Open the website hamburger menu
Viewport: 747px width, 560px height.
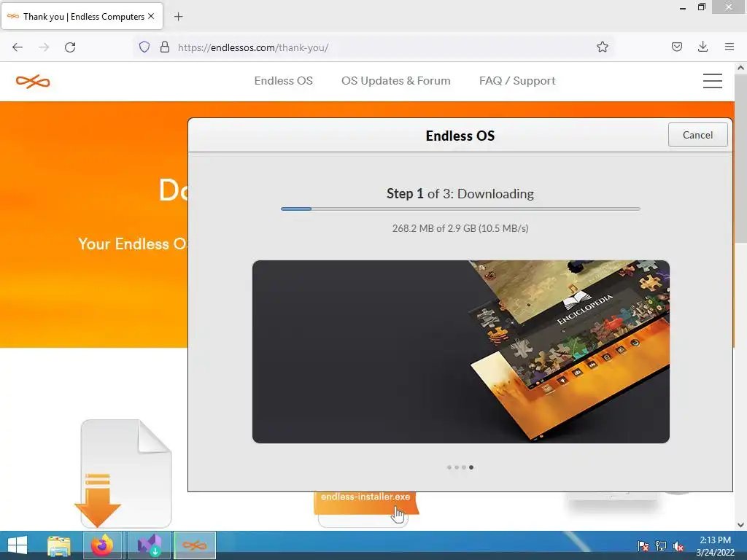coord(712,81)
